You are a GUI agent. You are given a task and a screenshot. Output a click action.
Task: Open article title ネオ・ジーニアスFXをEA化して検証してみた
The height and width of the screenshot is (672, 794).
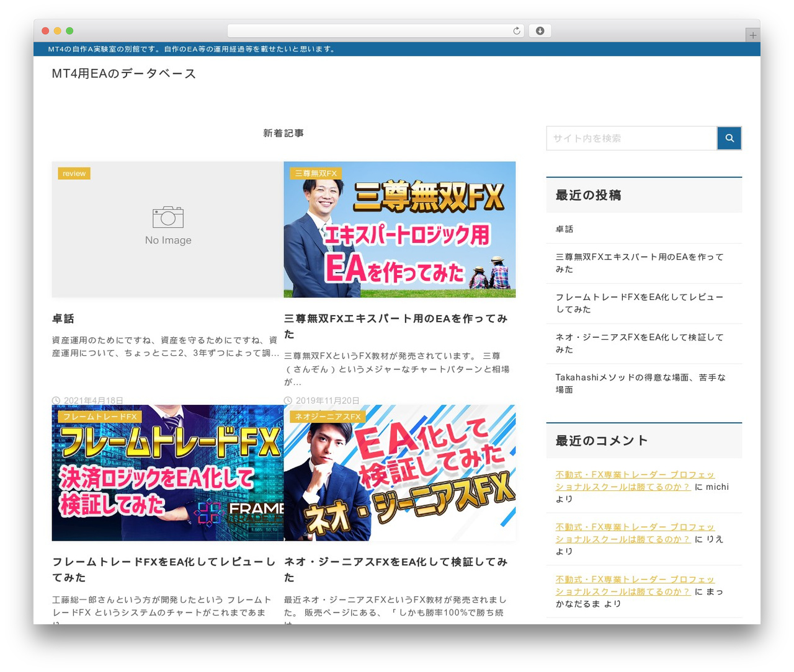[396, 569]
